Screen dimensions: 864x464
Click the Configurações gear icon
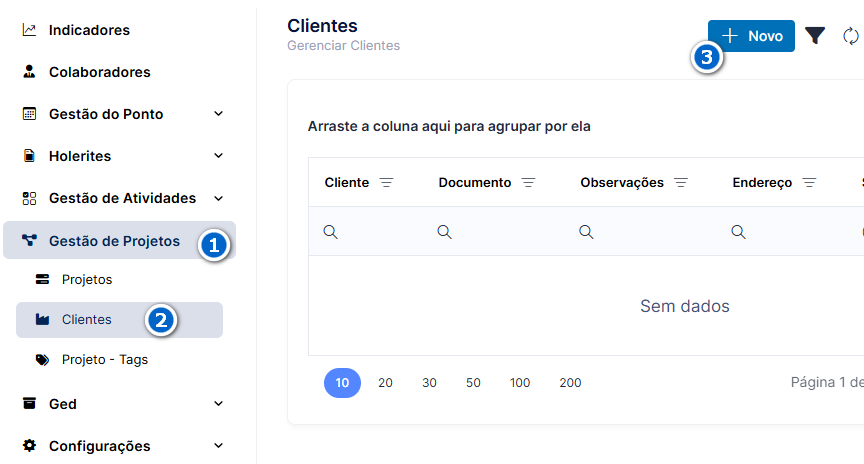[x=29, y=445]
